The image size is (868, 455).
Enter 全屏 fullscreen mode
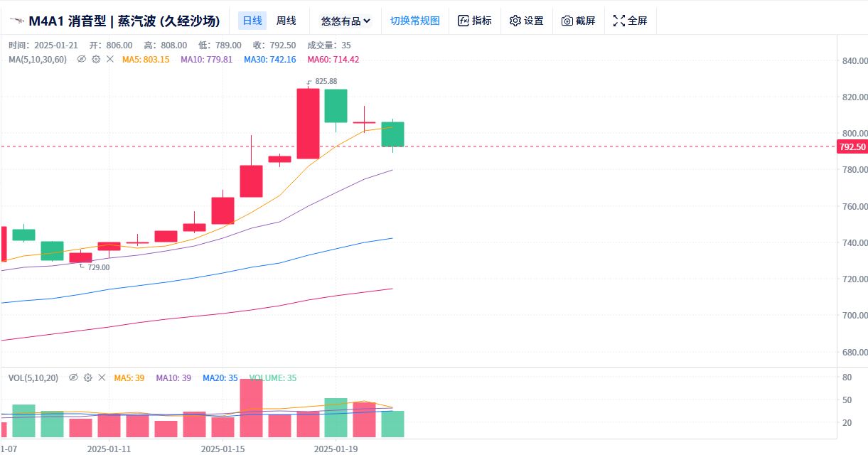pyautogui.click(x=631, y=21)
